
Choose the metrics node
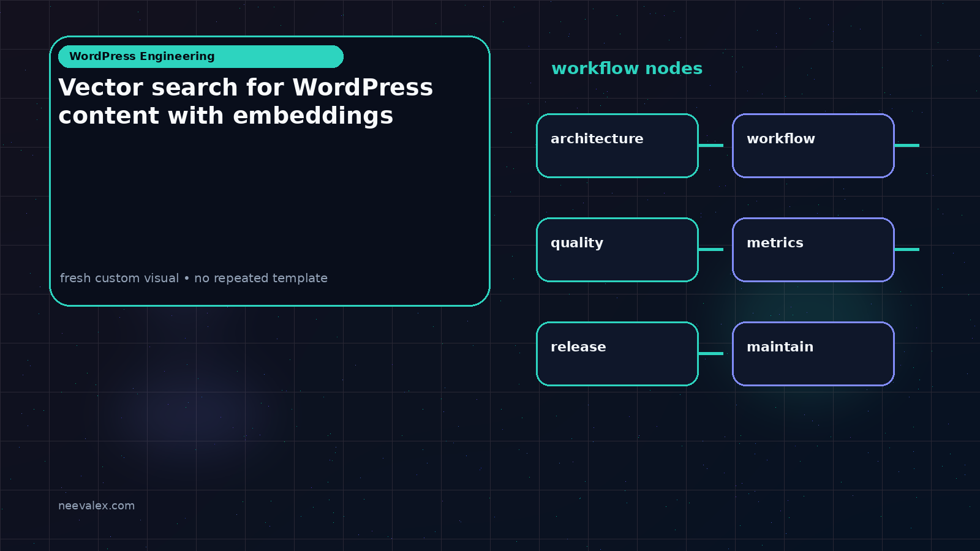click(813, 250)
